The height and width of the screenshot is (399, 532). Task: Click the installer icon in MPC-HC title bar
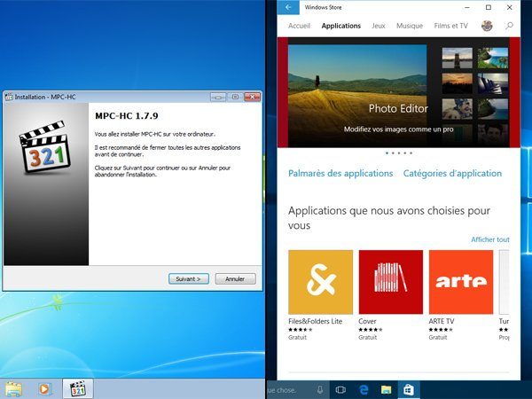(x=9, y=97)
